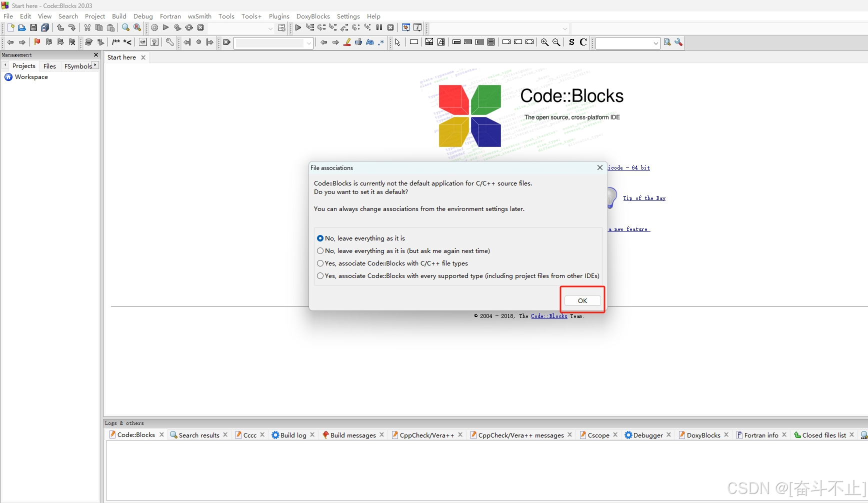Open a file via folder icon

coord(21,28)
